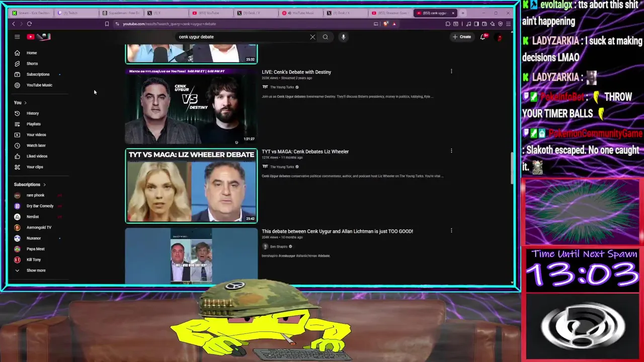Play the TYT vs MAGA Liz Wheeler thumbnail
The height and width of the screenshot is (362, 644).
[191, 186]
